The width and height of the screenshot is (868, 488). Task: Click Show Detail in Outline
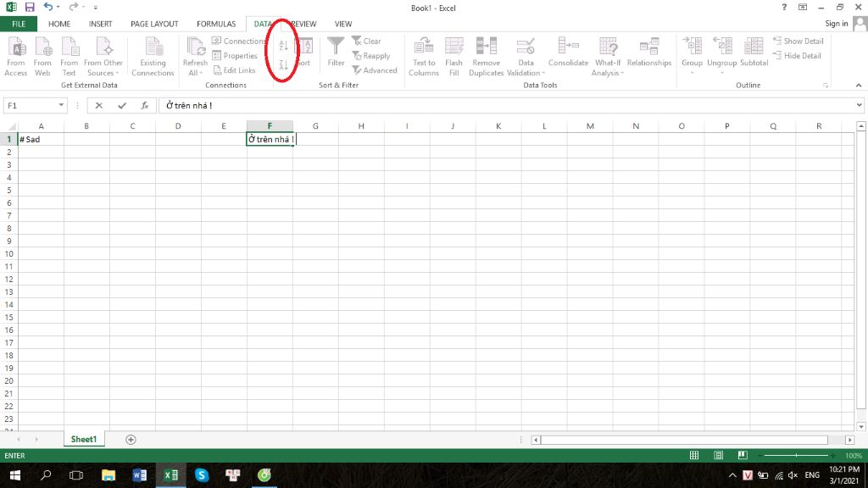(x=798, y=41)
